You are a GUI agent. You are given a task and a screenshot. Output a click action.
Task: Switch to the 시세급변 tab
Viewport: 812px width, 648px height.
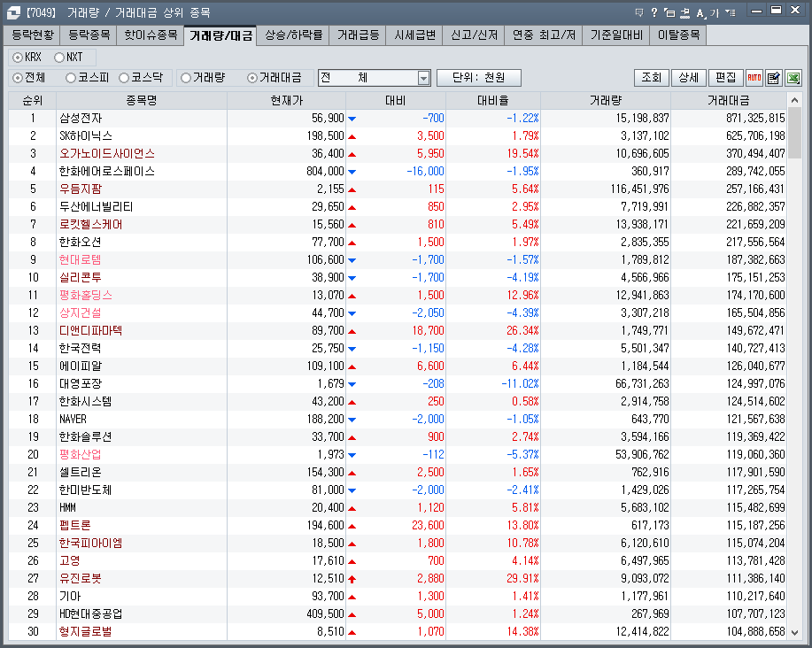414,35
